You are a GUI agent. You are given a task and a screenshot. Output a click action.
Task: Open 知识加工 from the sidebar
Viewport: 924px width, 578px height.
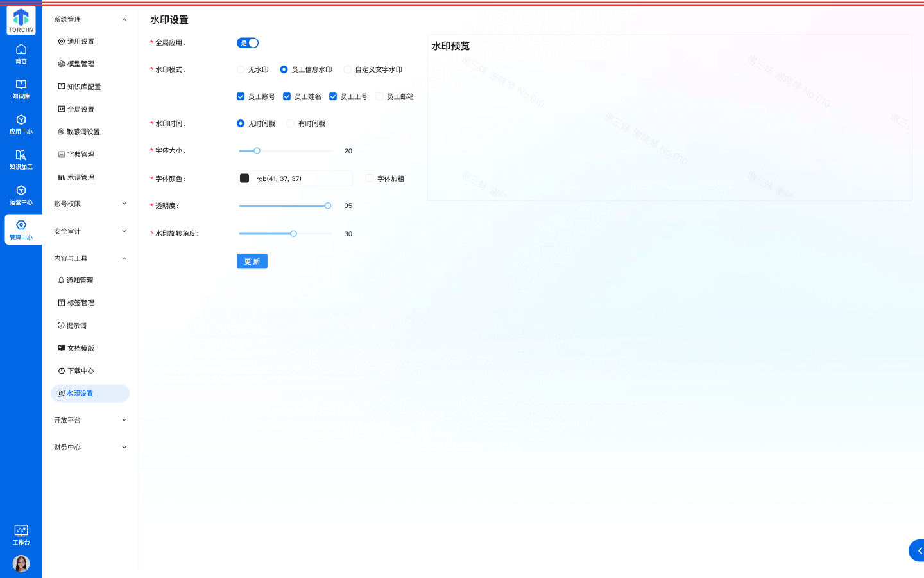(21, 159)
